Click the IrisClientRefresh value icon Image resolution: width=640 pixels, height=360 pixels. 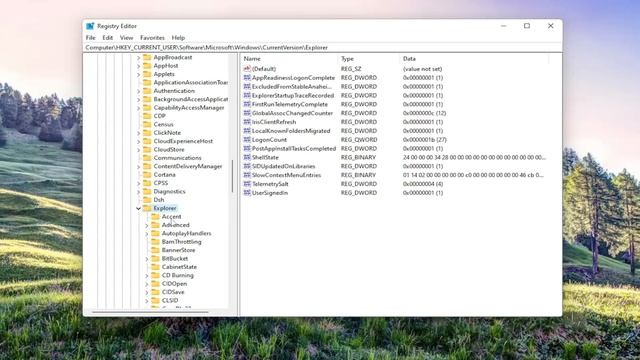247,122
